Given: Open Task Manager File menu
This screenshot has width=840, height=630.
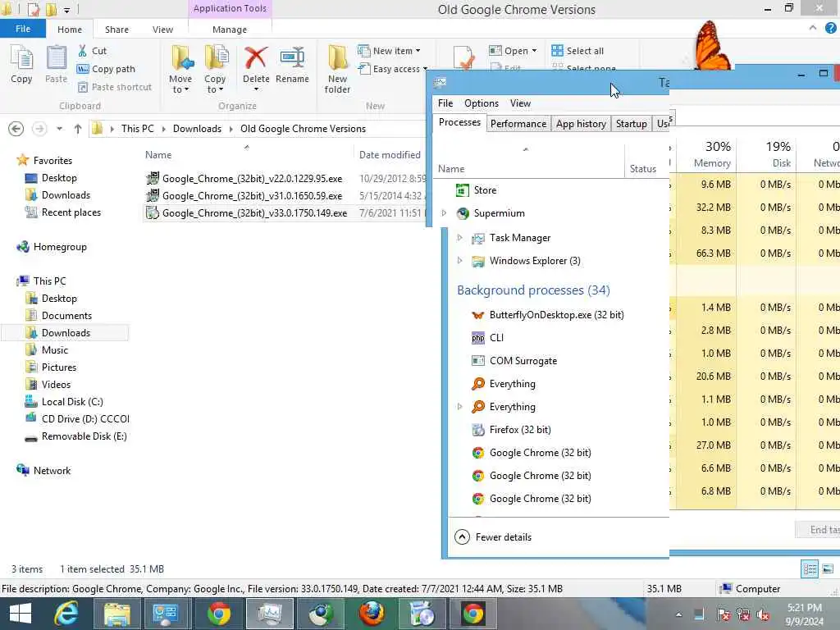Looking at the screenshot, I should pyautogui.click(x=445, y=103).
